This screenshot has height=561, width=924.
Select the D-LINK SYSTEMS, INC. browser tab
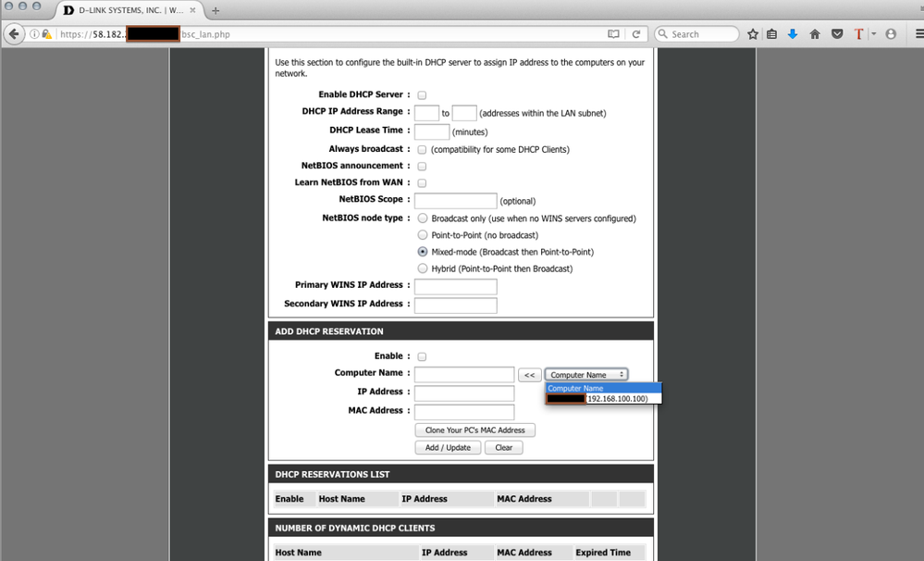point(129,10)
